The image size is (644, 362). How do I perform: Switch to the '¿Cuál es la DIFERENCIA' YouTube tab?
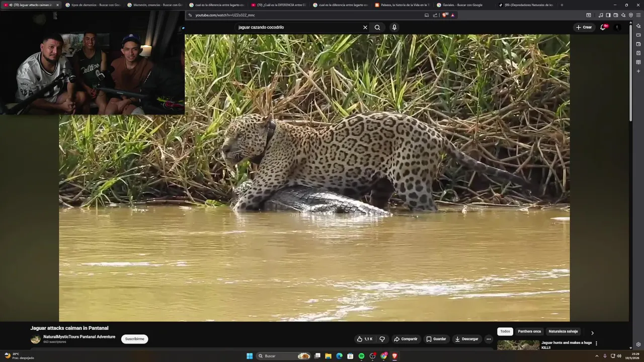pos(278,5)
